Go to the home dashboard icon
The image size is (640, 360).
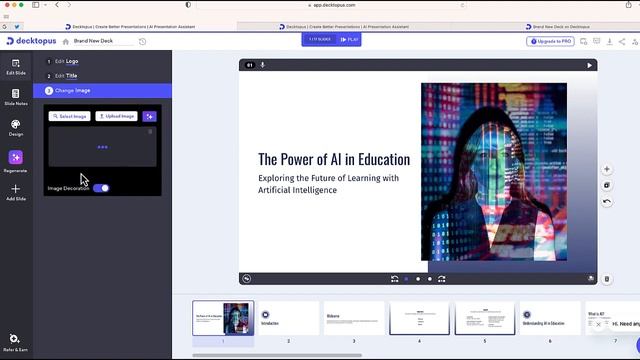pos(65,41)
